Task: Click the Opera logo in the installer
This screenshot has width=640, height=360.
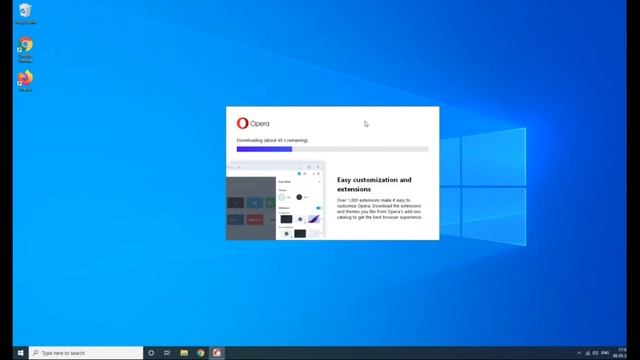Action: pos(253,123)
